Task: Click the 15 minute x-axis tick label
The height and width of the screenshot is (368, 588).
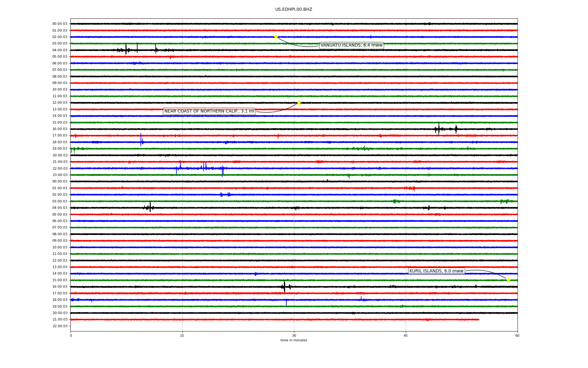Action: (x=182, y=335)
